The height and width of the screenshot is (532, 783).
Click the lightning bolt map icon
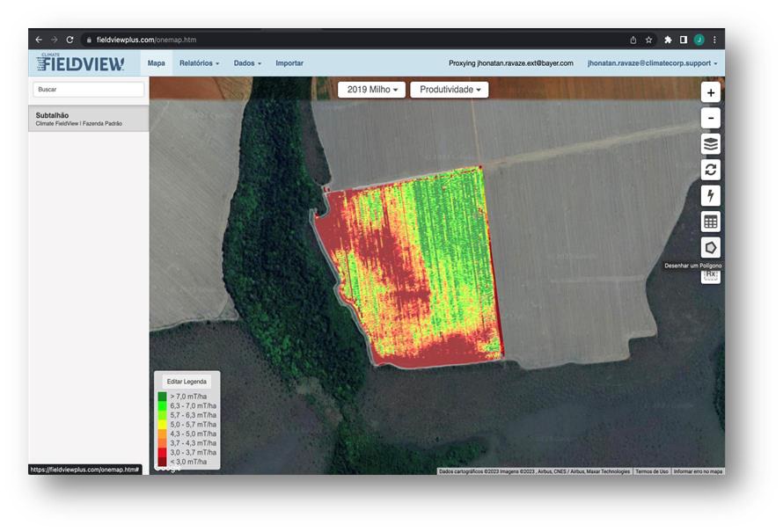point(711,195)
